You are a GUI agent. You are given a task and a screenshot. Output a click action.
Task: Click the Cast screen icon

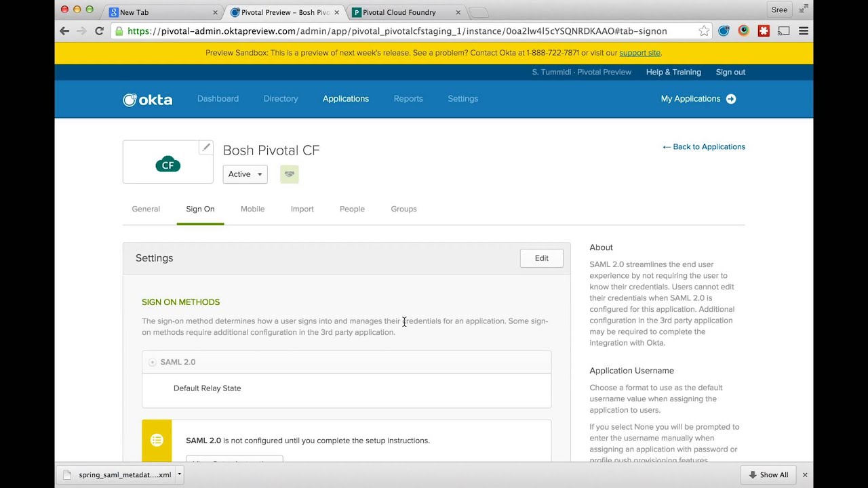pyautogui.click(x=783, y=30)
